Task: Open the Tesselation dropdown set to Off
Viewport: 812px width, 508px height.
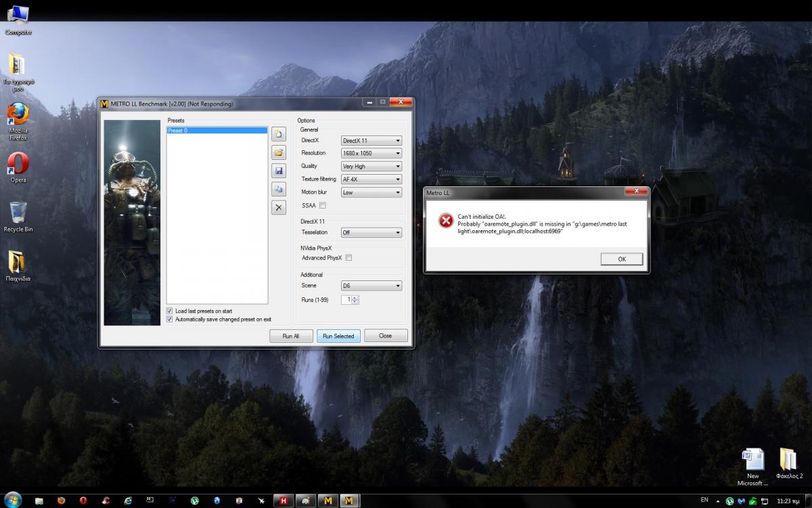Action: tap(371, 232)
